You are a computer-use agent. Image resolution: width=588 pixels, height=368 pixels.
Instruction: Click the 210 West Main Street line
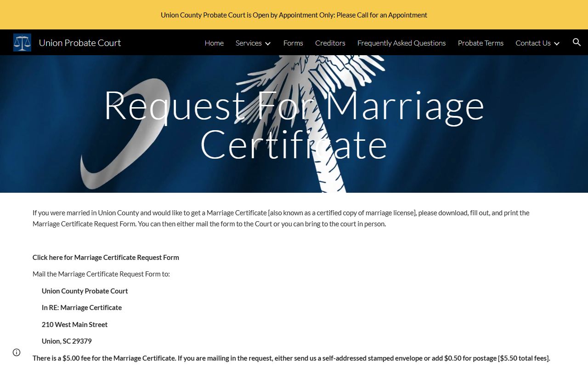(x=74, y=324)
